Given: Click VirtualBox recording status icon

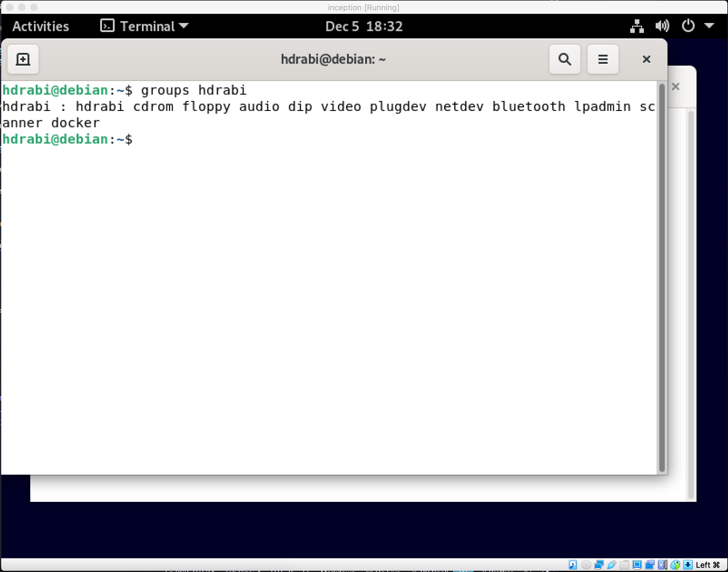Looking at the screenshot, I should [x=650, y=565].
